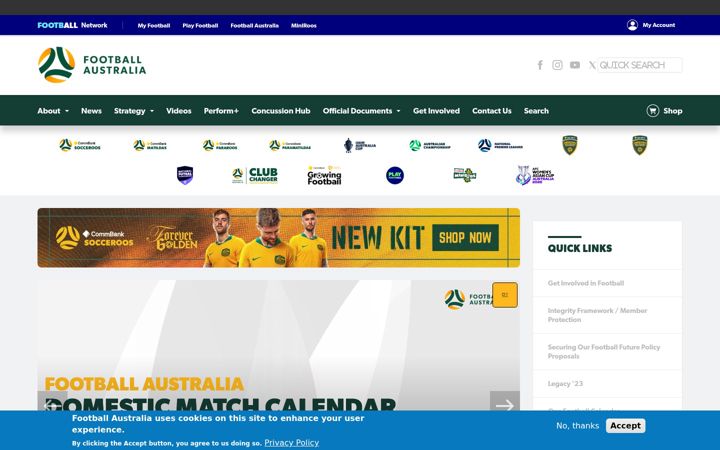Open the Privacy Policy link

click(x=292, y=443)
